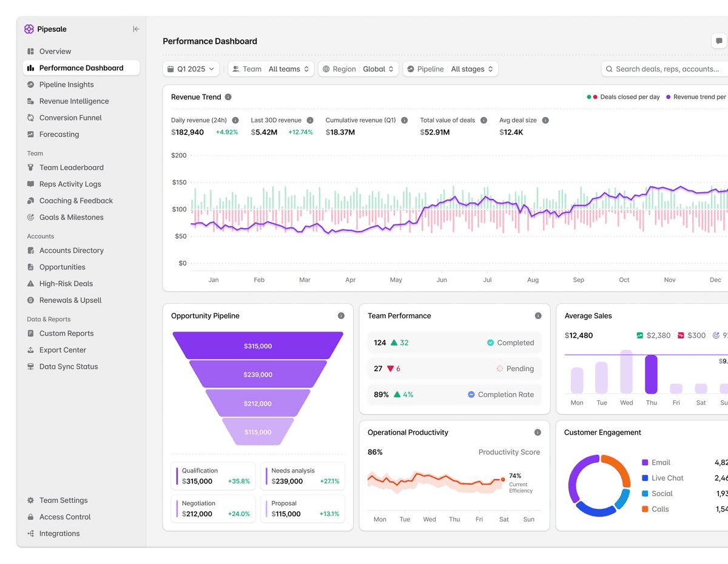Click the Email legend color swatch
The image size is (728, 564).
(645, 463)
